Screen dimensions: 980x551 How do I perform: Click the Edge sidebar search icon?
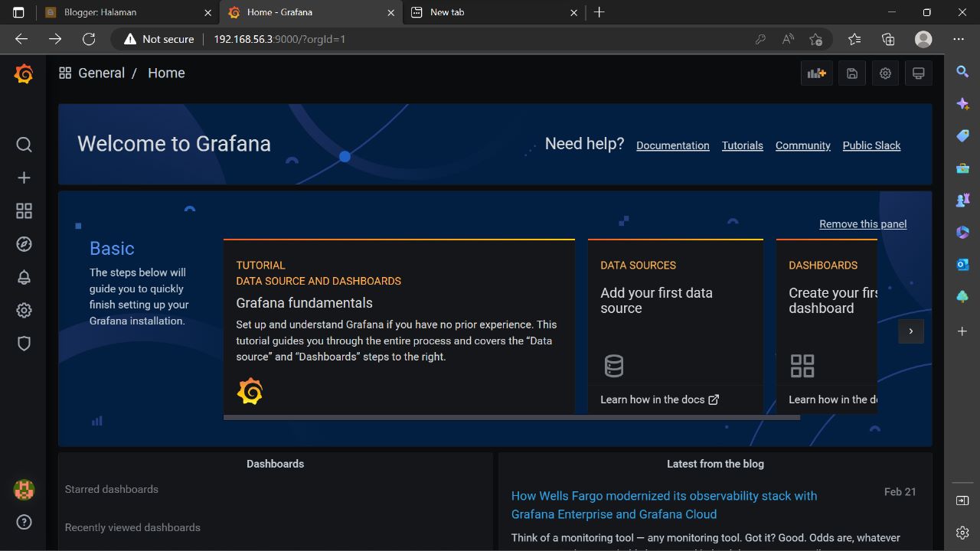(962, 71)
